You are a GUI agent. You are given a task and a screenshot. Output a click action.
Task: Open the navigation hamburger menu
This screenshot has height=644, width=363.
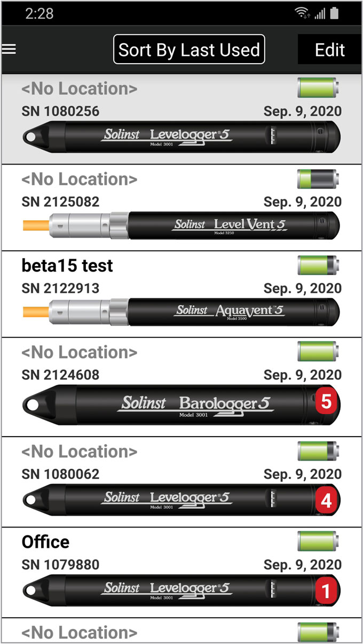pos(9,49)
